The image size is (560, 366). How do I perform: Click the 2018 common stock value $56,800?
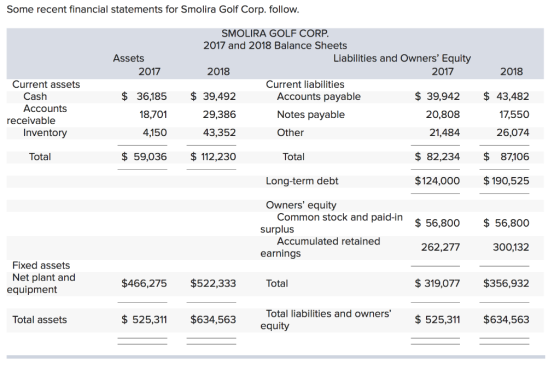click(506, 223)
